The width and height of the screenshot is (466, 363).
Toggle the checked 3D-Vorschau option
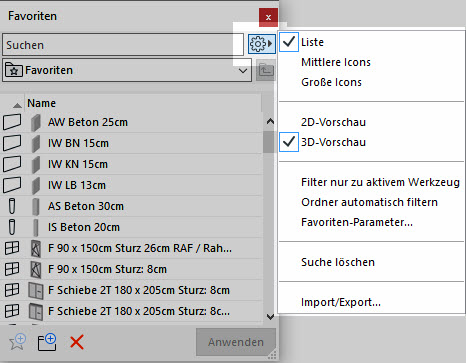(x=372, y=142)
